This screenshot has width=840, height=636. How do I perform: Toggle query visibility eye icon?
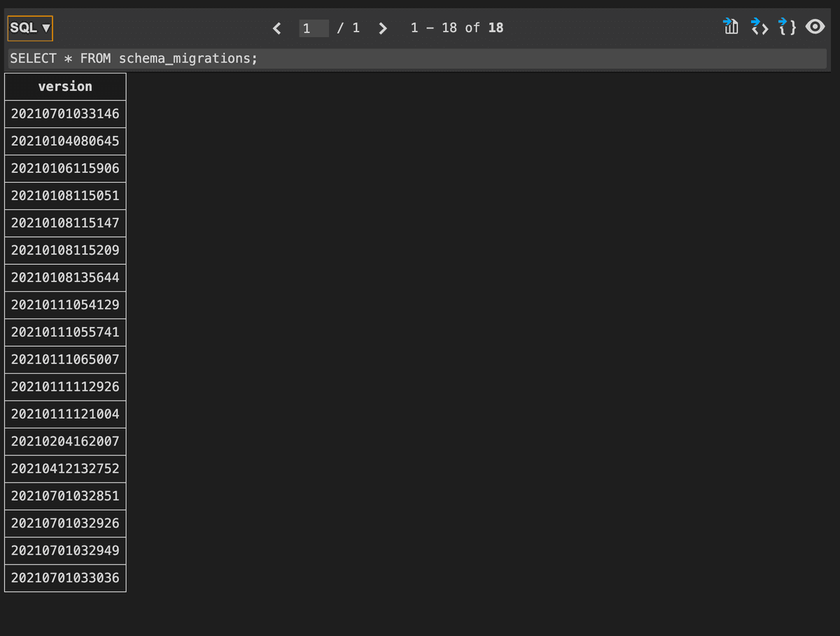pos(815,27)
